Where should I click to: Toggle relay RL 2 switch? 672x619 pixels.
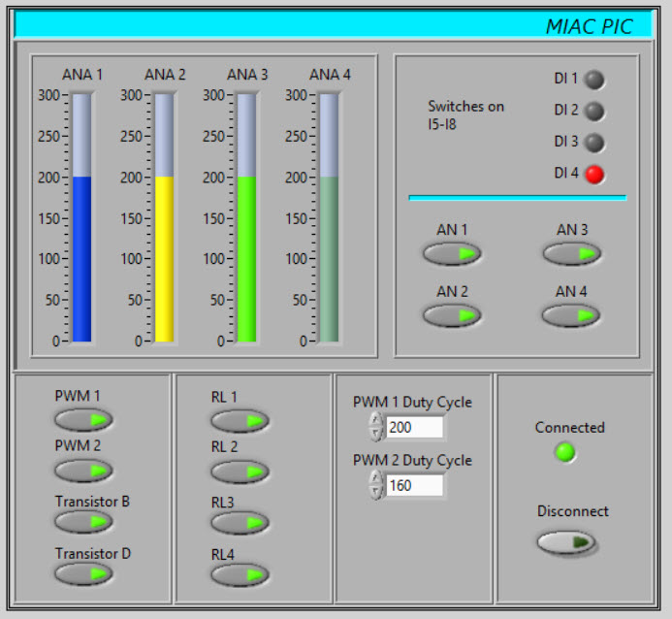240,472
